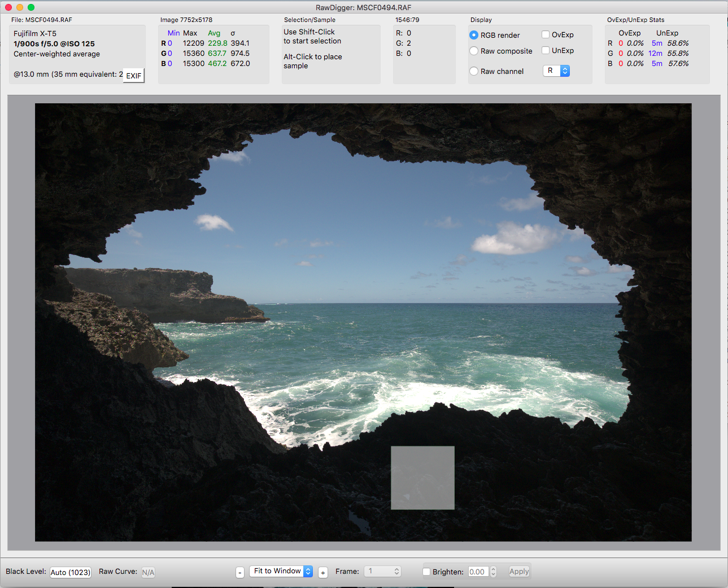
Task: Close the RawDigger window with red button
Action: 8,7
